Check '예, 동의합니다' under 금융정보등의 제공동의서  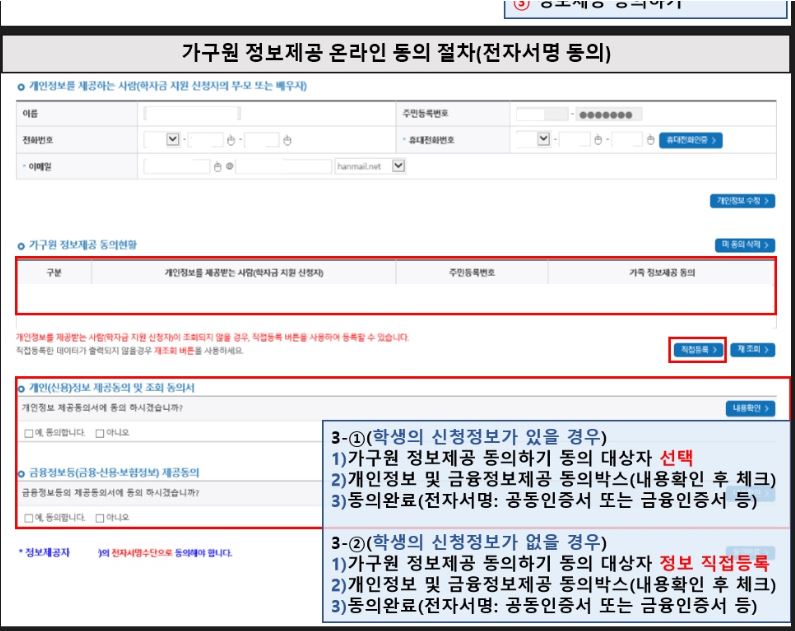point(29,518)
